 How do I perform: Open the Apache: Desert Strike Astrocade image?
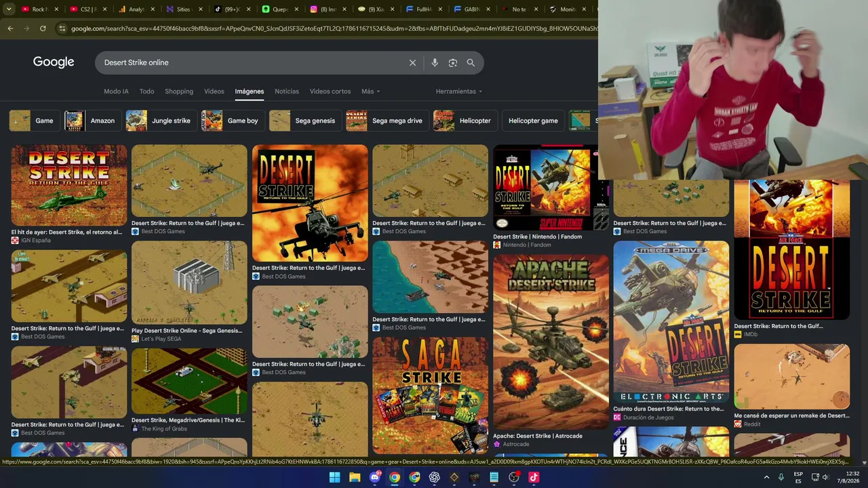[551, 342]
